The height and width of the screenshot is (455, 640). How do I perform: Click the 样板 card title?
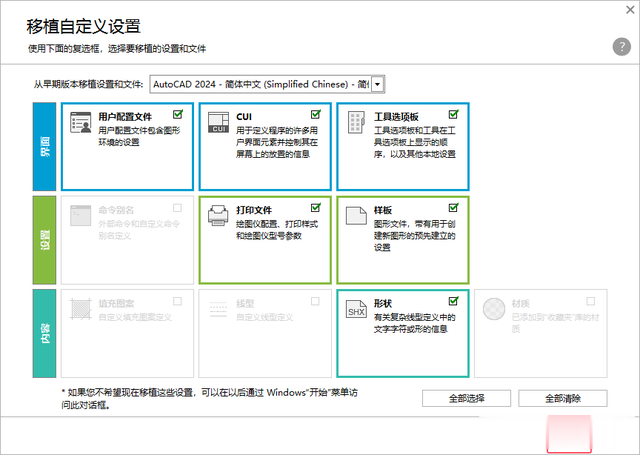point(383,210)
